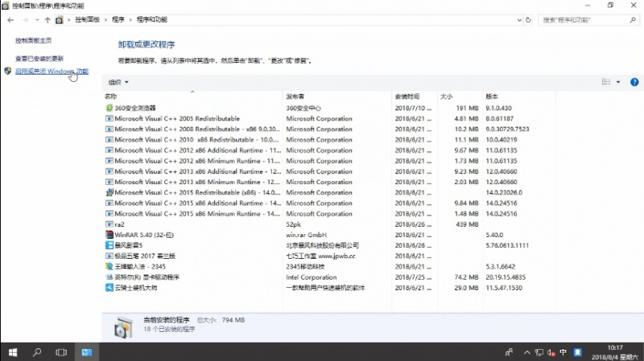Click the People icon in the tray
Image resolution: width=644 pixels, height=361 pixels.
[x=509, y=352]
